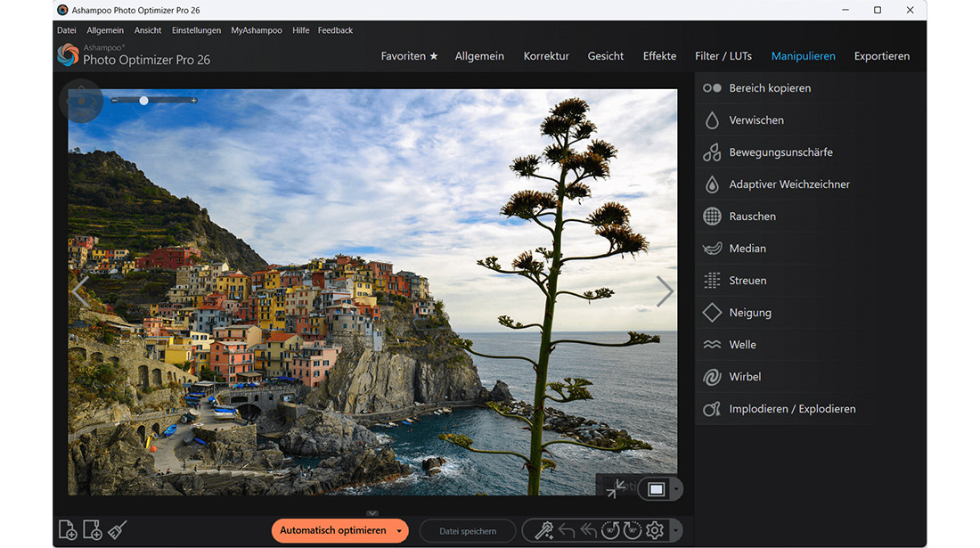Click zoom slider plus end
Viewport: 980px width, 548px height.
coord(194,101)
